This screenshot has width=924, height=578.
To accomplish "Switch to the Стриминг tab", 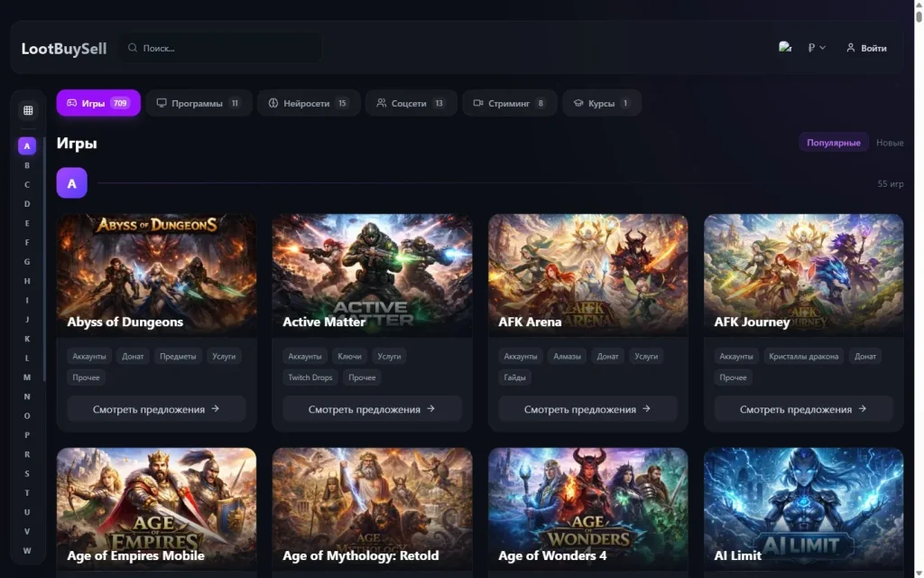I will tap(510, 103).
